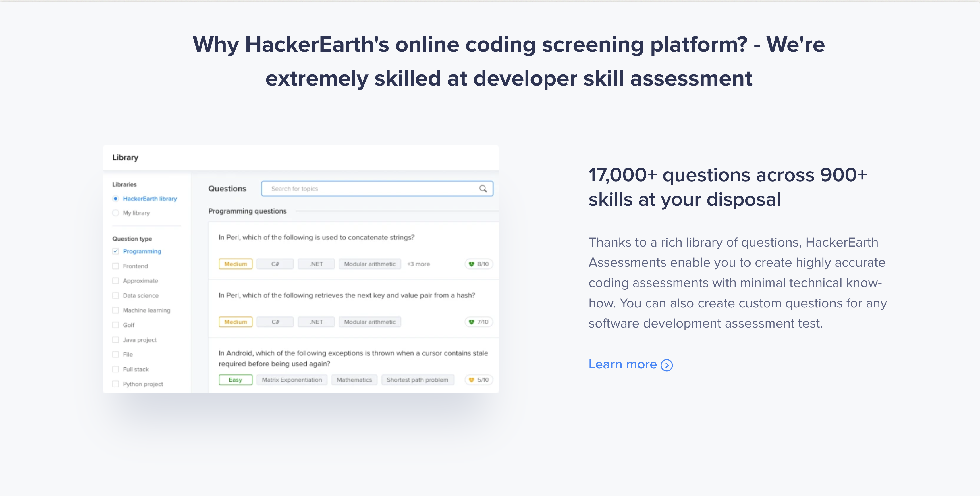Click the Shortest path problem tag
Image resolution: width=980 pixels, height=496 pixels.
click(x=418, y=380)
